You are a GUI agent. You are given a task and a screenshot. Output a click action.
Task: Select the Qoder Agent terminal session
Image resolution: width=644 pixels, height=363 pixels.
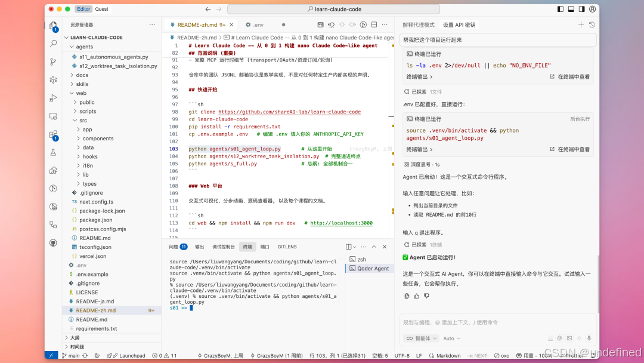[x=369, y=269]
